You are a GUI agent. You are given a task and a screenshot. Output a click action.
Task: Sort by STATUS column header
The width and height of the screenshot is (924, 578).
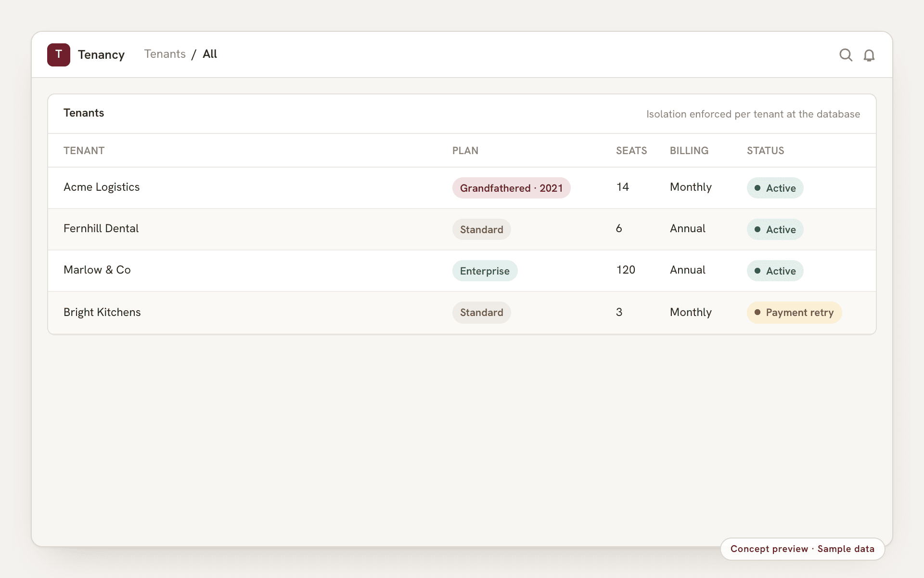tap(766, 151)
